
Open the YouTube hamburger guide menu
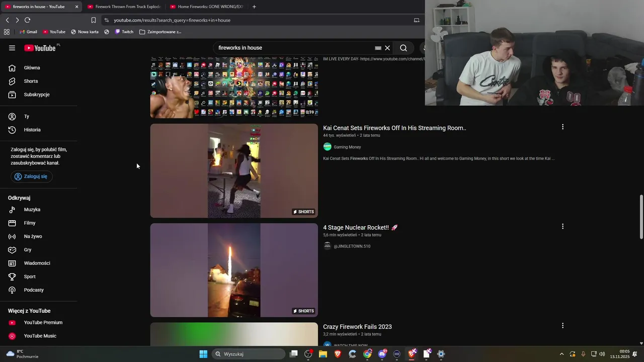12,48
